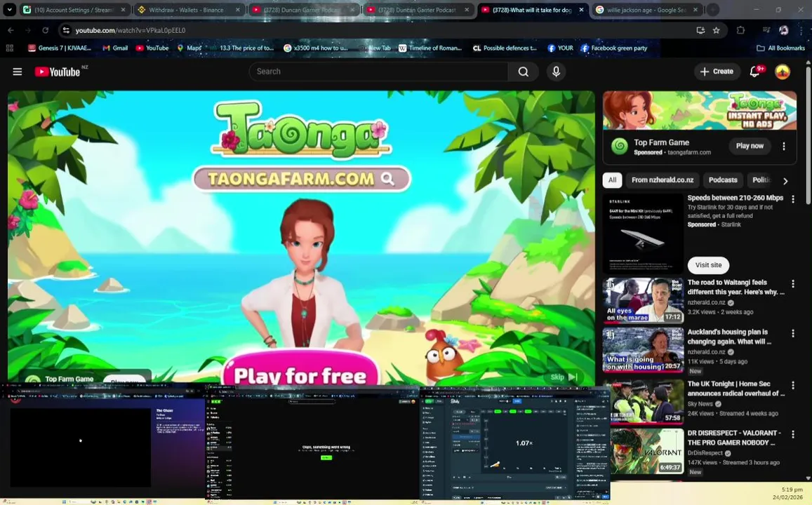Open options for DR DISRESPECT VALORANT video
Viewport: 812px width, 505px height.
tap(793, 435)
